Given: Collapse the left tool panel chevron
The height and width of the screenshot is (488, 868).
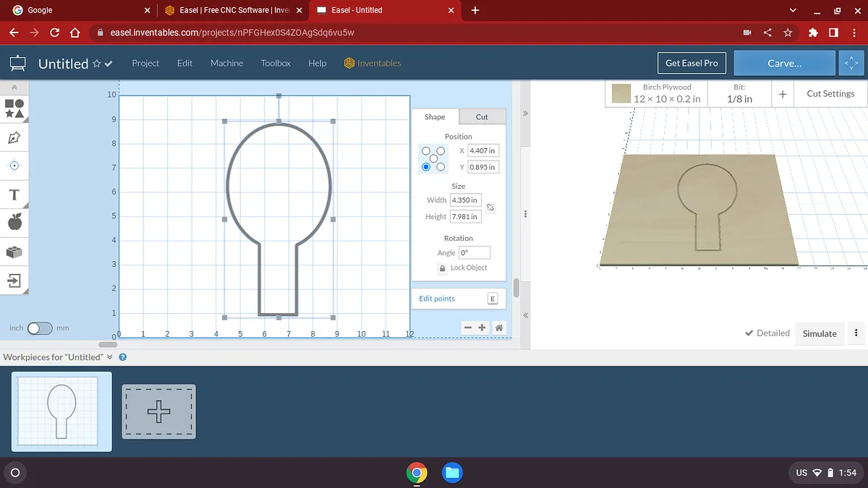Looking at the screenshot, I should tap(14, 87).
